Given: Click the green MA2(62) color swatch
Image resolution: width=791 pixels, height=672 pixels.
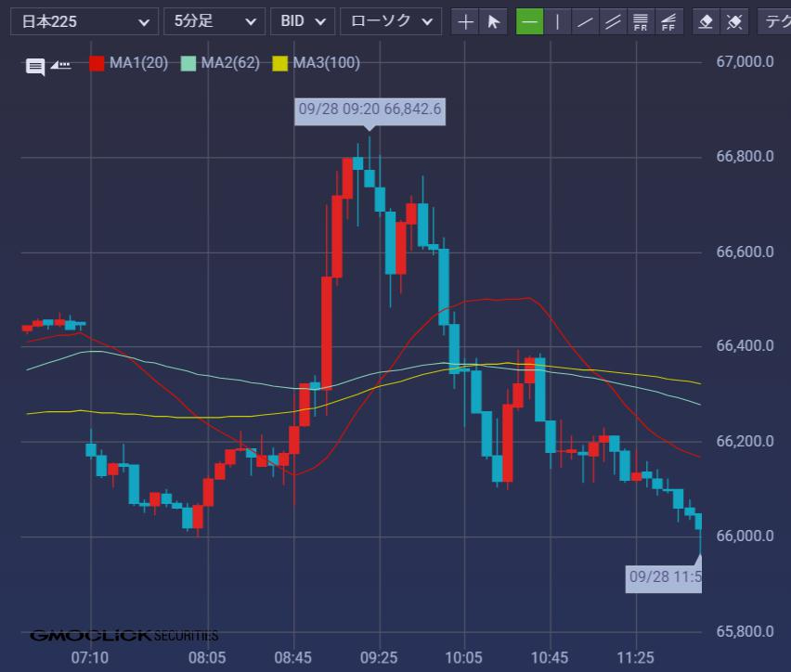Looking at the screenshot, I should point(188,63).
